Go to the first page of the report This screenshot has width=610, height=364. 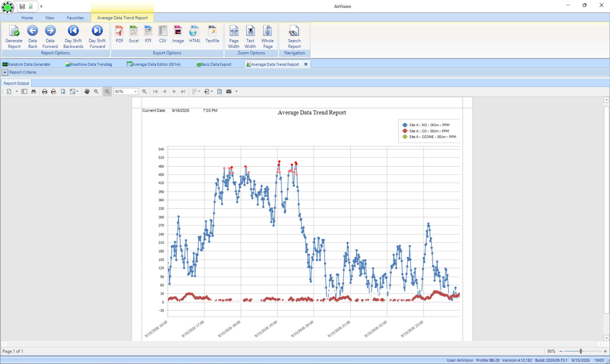[x=155, y=91]
